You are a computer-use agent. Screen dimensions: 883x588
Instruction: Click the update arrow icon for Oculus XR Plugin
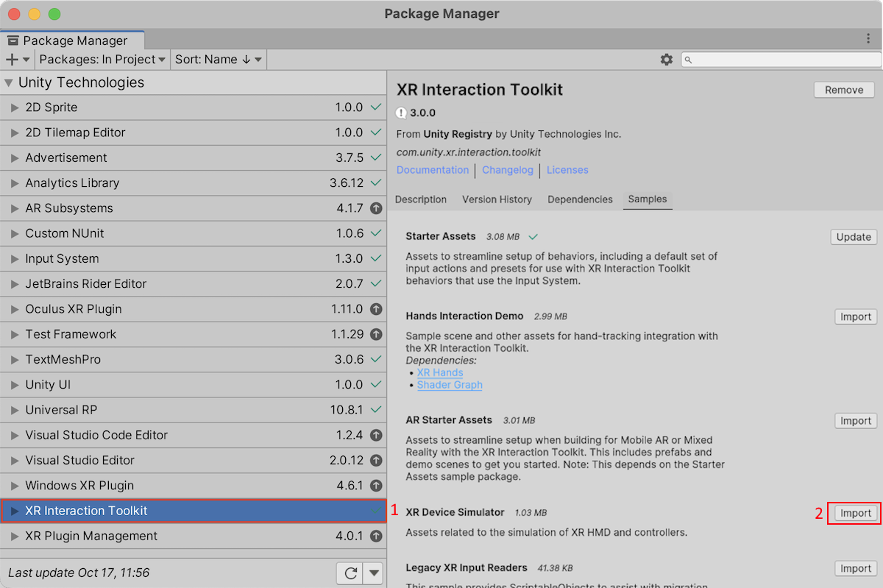(x=376, y=309)
